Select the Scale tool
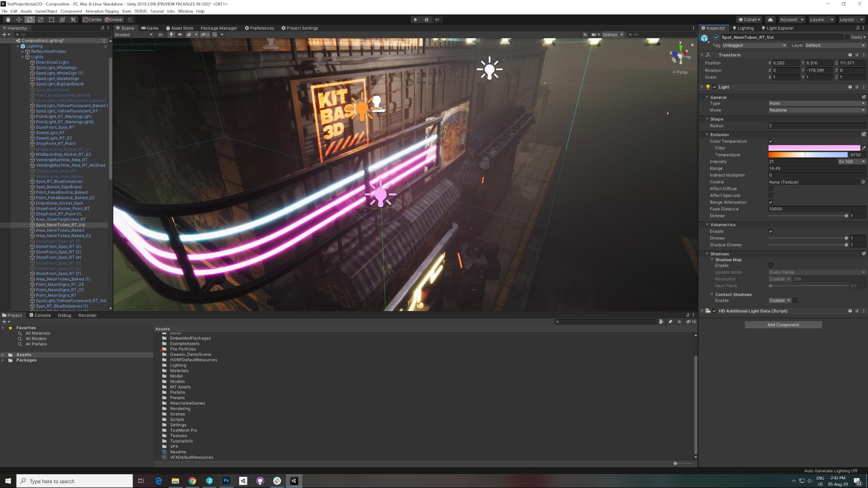Image resolution: width=868 pixels, height=488 pixels. pos(40,20)
